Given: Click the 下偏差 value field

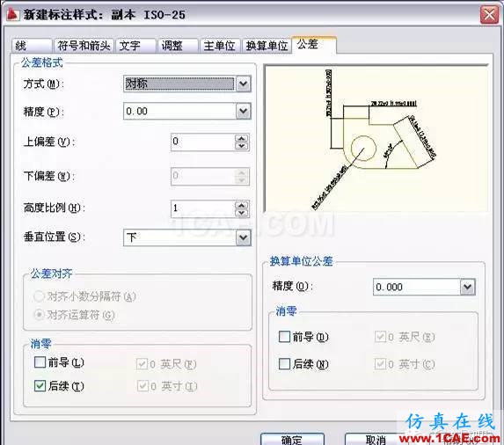Looking at the screenshot, I should (x=203, y=176).
